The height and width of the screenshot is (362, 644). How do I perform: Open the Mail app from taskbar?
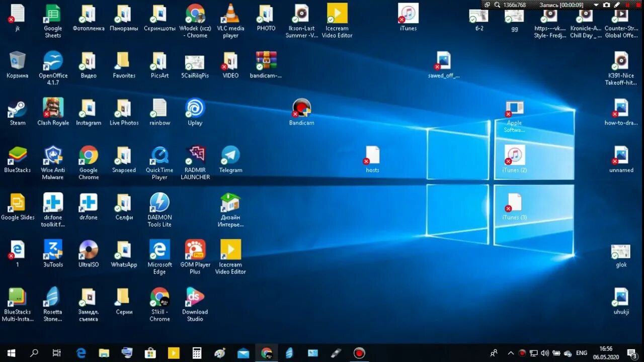click(243, 353)
